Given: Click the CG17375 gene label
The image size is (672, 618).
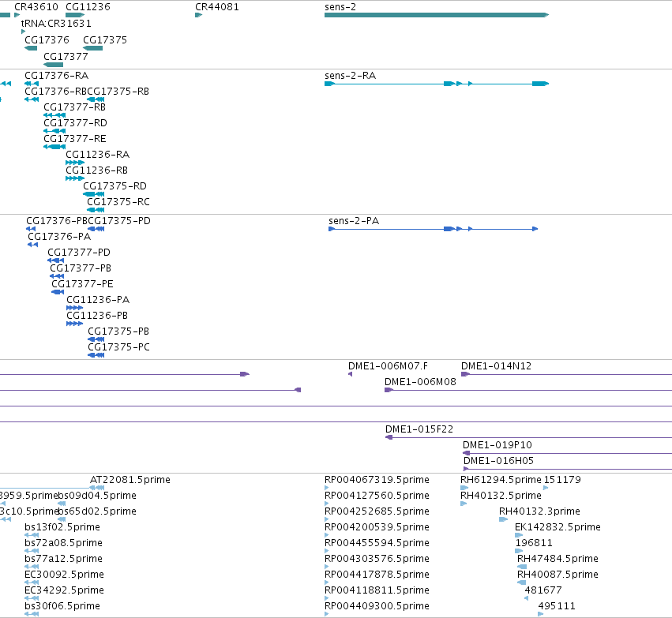Looking at the screenshot, I should [x=105, y=39].
